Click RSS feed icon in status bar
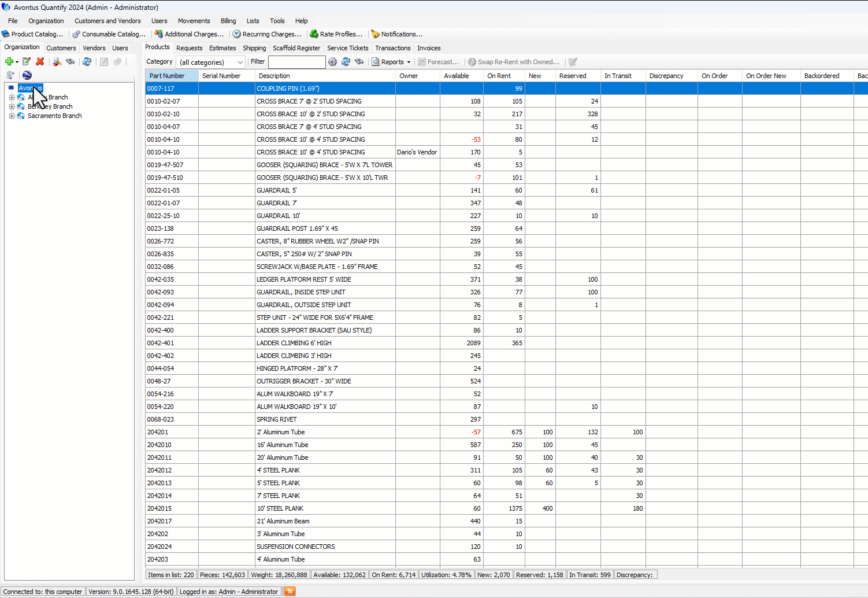868x598 pixels. tap(290, 591)
